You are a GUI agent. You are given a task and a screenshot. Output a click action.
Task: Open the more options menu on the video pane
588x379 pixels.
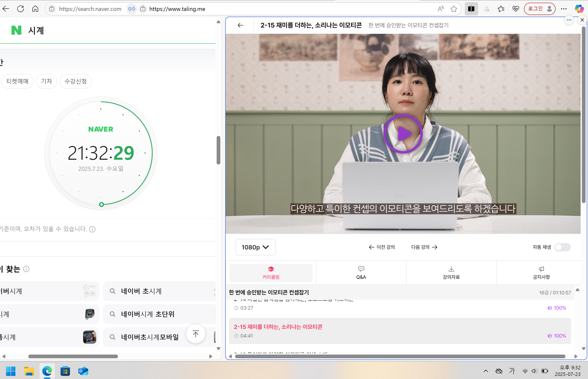coord(569,20)
